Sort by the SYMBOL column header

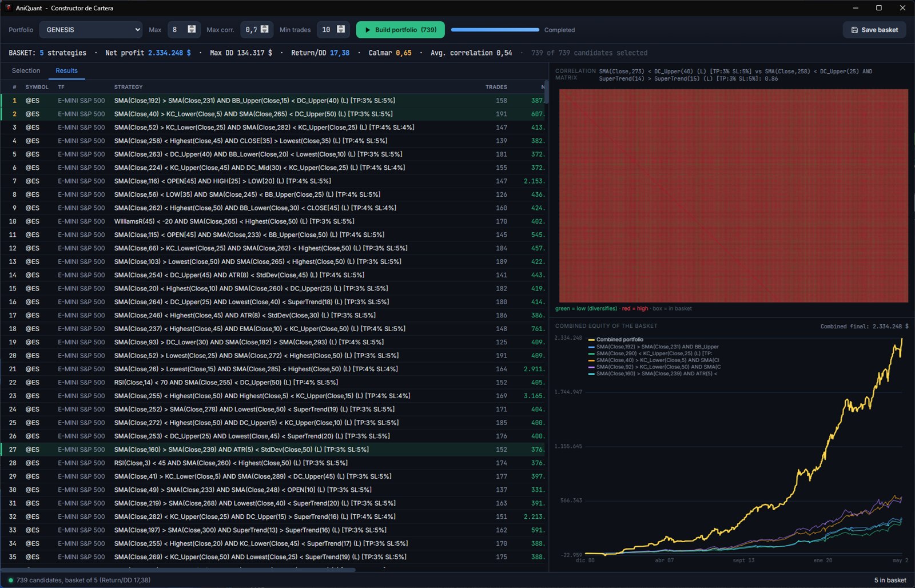37,87
